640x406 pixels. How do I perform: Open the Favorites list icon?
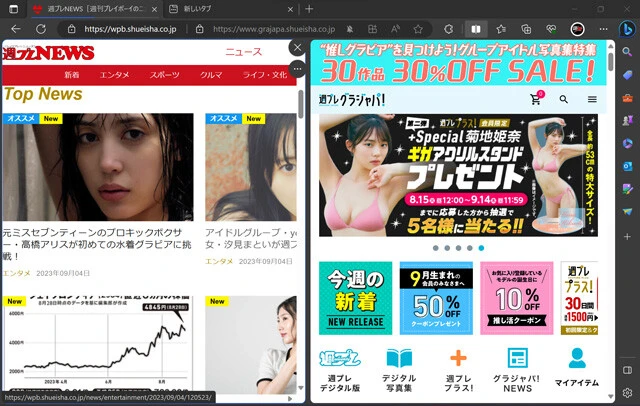coord(501,29)
